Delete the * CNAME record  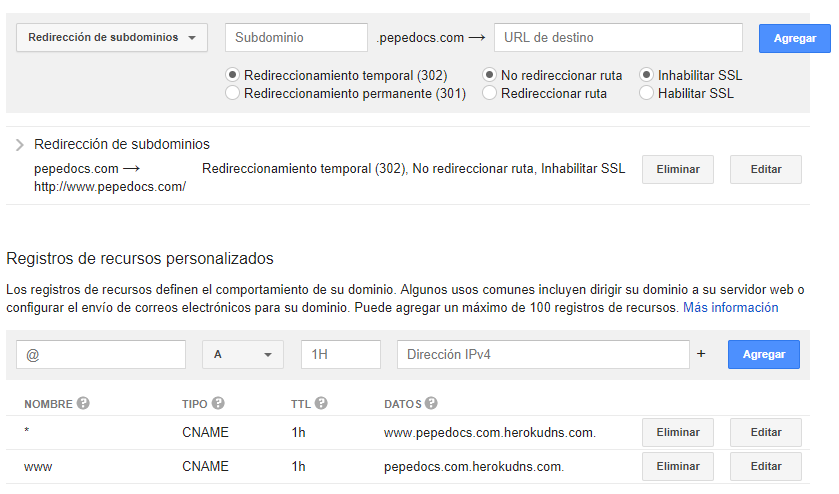[x=678, y=432]
